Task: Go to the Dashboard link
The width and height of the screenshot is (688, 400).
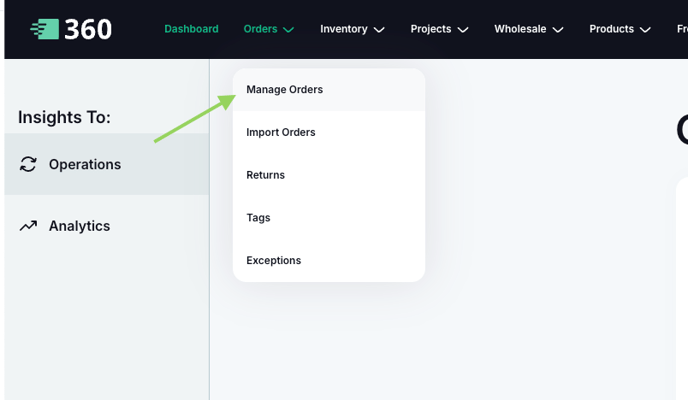Action: [191, 29]
